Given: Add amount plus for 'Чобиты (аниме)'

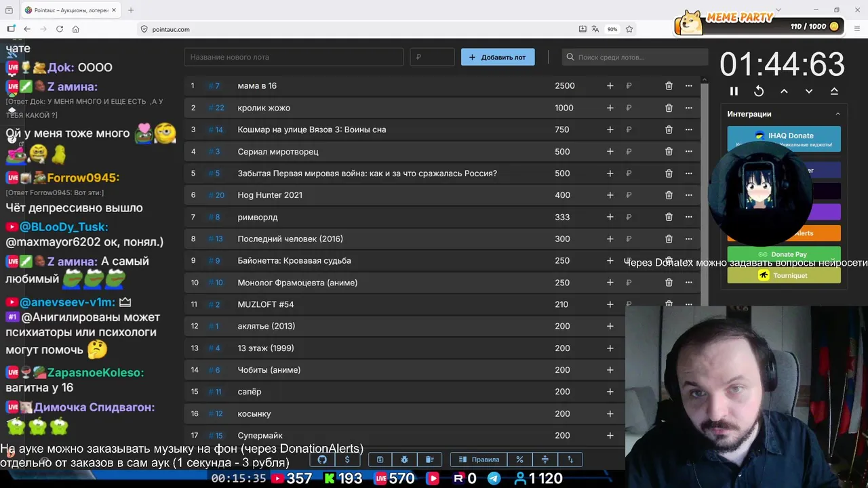Looking at the screenshot, I should (x=610, y=370).
